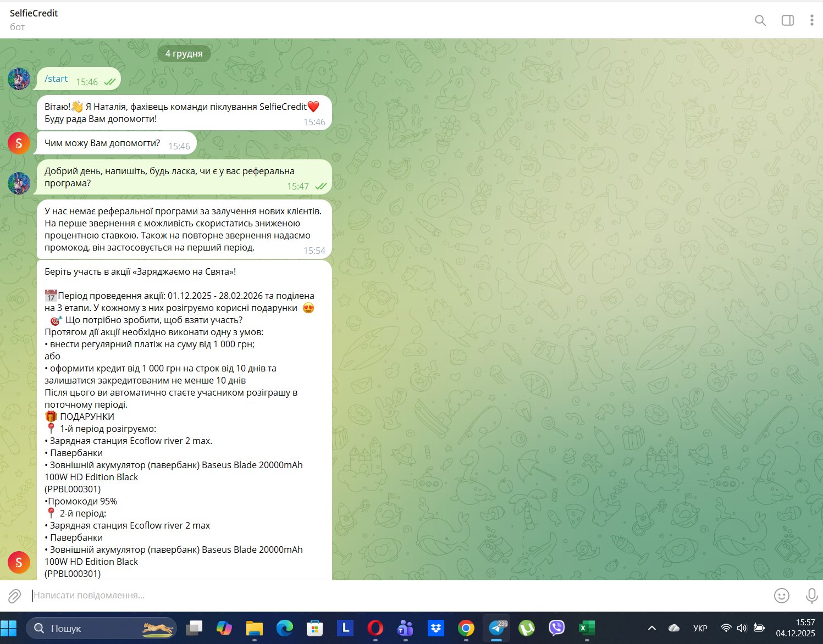Click the user avatar beside the /start message
Viewport: 823px width, 644px height.
[x=19, y=79]
